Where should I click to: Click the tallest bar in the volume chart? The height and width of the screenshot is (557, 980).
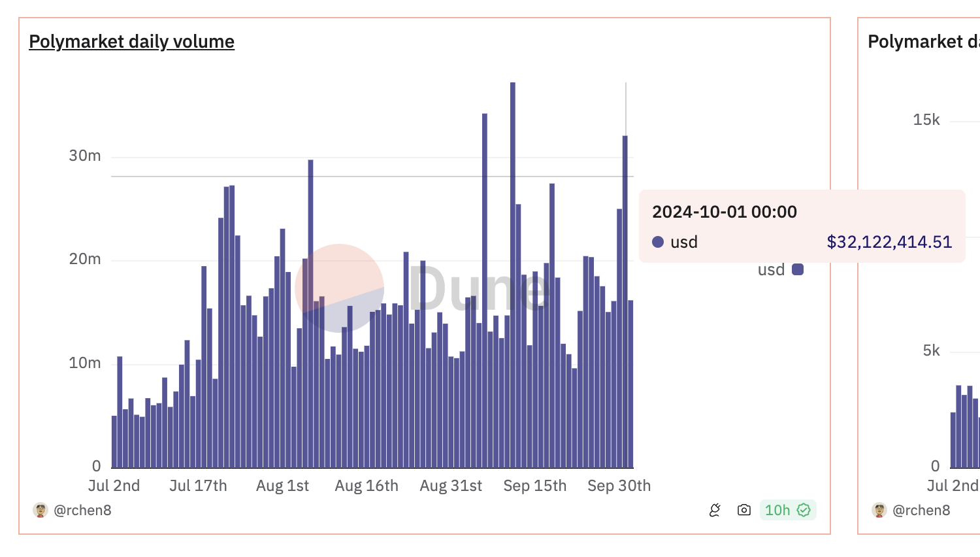[513, 275]
